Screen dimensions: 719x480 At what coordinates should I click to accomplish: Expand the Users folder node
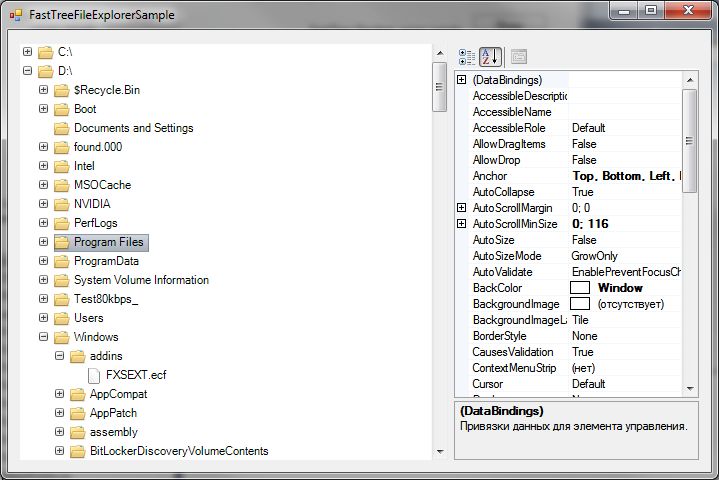[x=44, y=318]
